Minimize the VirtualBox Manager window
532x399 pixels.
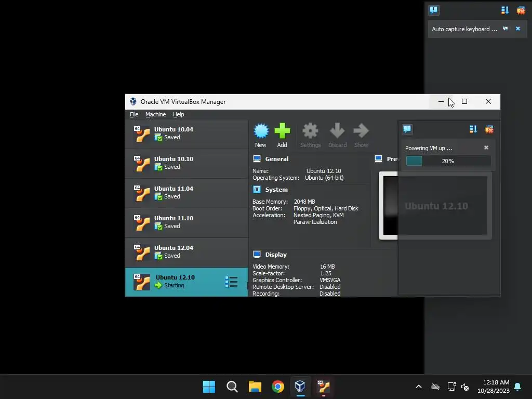tap(441, 101)
